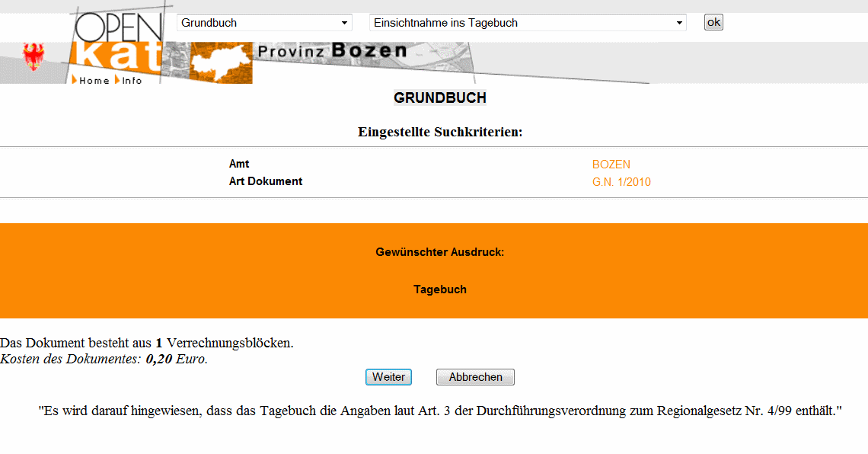This screenshot has height=454, width=868.
Task: Open the Einsichtnahme ins Tagebuch dropdown
Action: coord(527,23)
